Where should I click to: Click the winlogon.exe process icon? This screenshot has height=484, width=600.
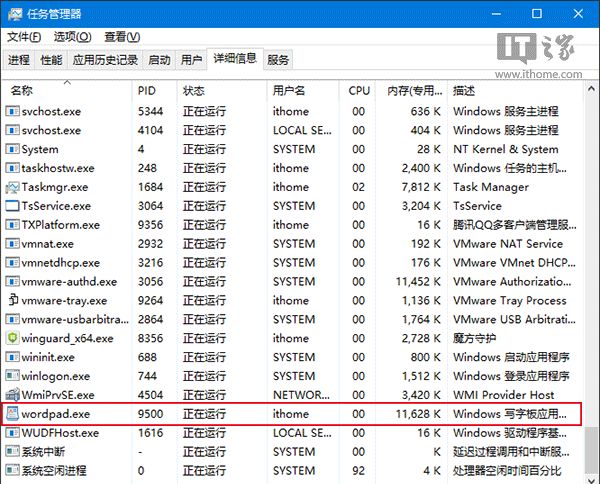coord(12,376)
